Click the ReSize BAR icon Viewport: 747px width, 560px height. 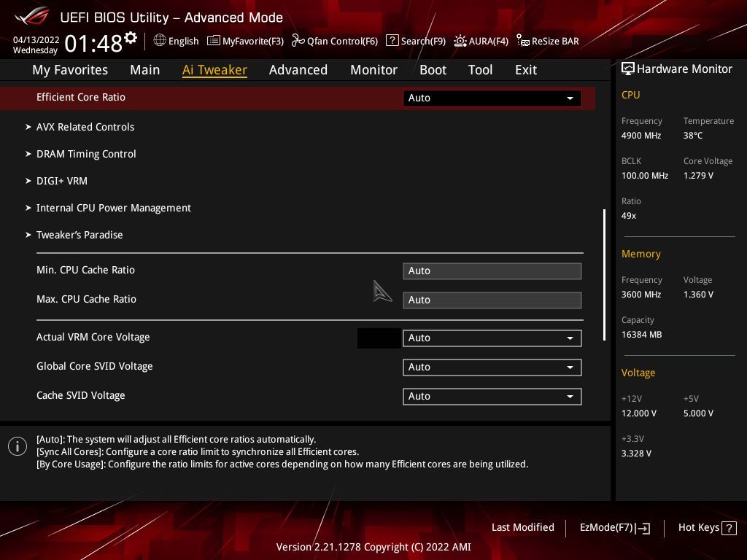(522, 41)
